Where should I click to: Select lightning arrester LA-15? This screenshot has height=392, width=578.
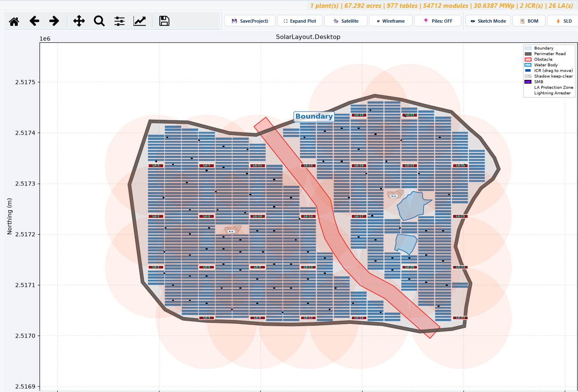tap(308, 166)
